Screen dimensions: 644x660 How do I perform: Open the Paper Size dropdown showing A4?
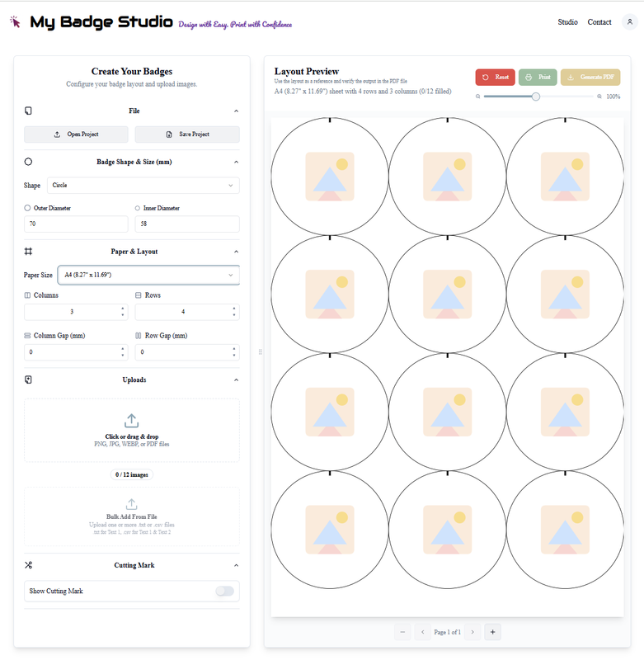[x=148, y=275]
